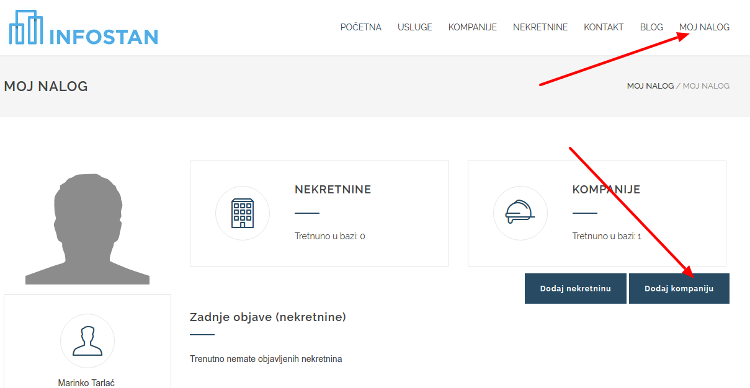Viewport: 750px width, 388px height.
Task: Click the large gray profile avatar
Action: (87, 229)
